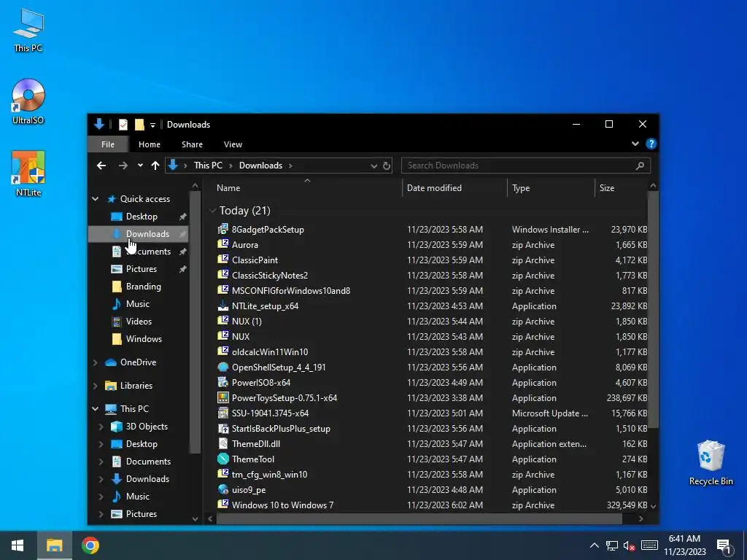Open the Share ribbon tab
This screenshot has height=560, width=747.
click(192, 144)
